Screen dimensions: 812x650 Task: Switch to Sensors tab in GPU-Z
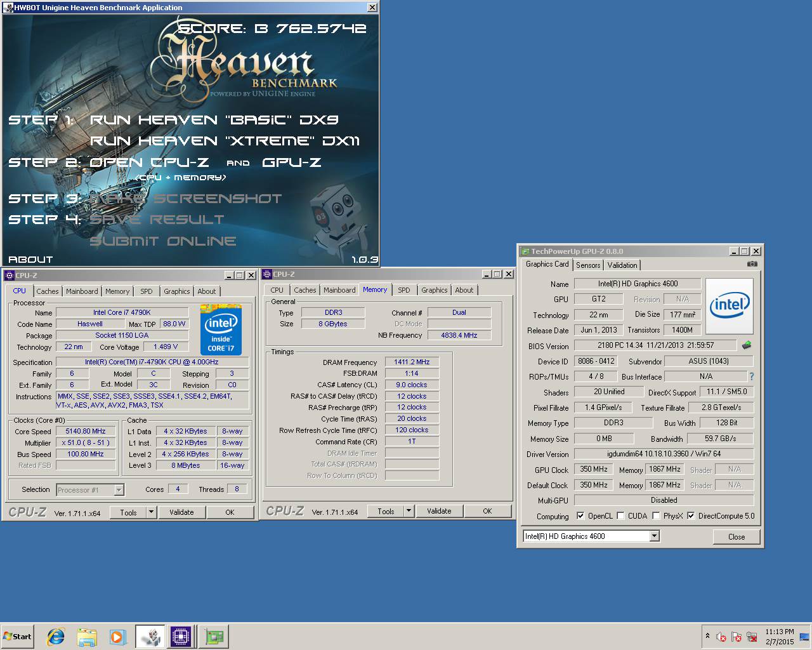(x=588, y=265)
